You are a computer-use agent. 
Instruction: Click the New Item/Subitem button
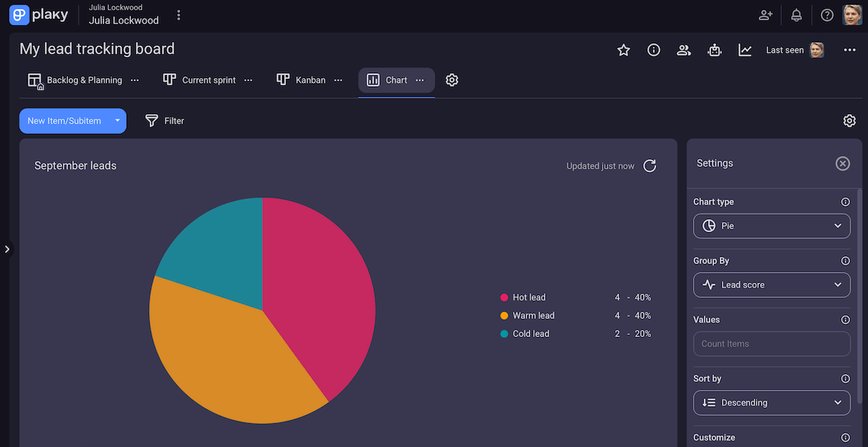pos(66,121)
